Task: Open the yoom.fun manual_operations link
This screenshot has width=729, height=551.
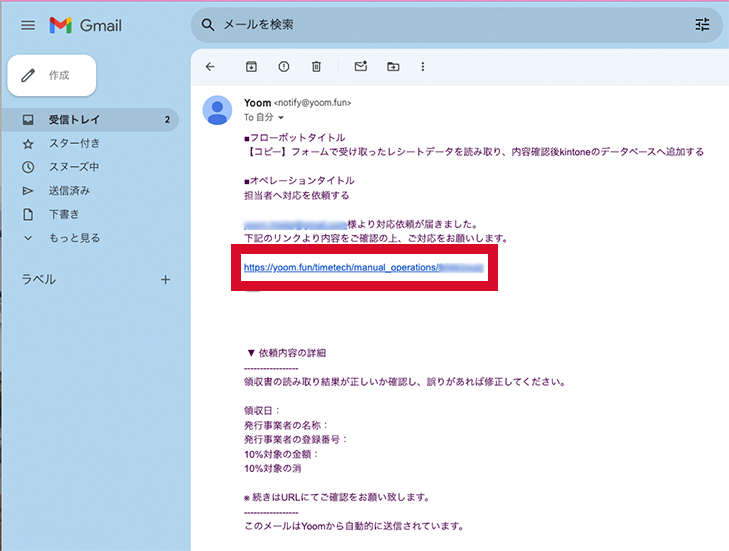Action: (363, 267)
